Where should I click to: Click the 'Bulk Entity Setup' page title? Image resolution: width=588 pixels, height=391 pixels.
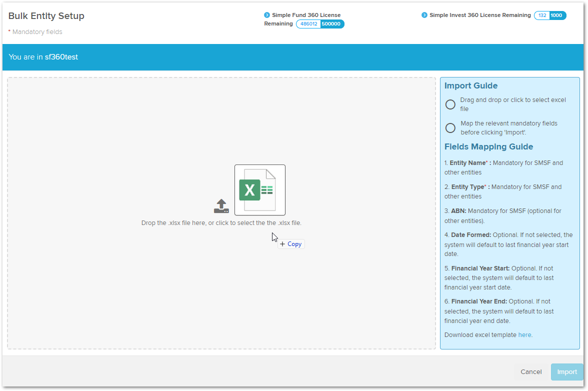(x=46, y=16)
